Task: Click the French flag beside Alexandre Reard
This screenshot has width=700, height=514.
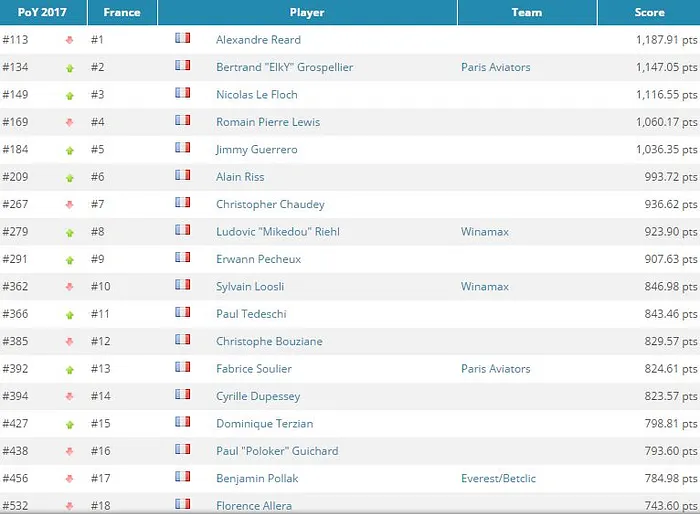Action: 182,38
